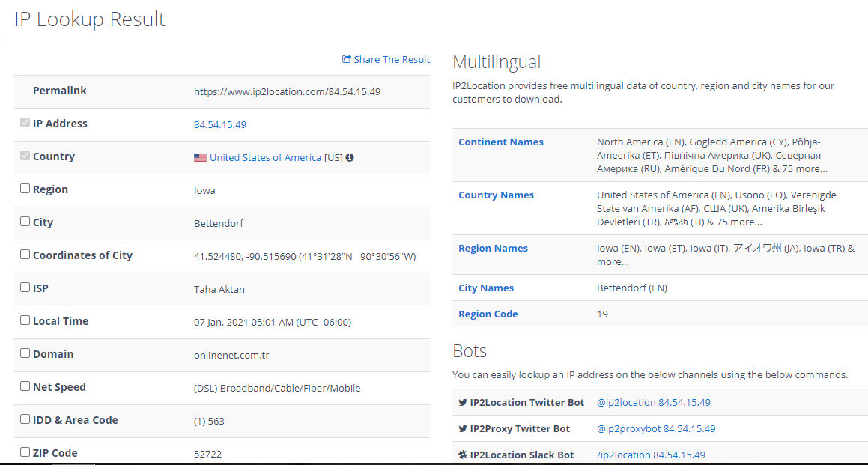The image size is (868, 465).
Task: Open the 84.54.15.49 IP Address link
Action: tap(219, 124)
